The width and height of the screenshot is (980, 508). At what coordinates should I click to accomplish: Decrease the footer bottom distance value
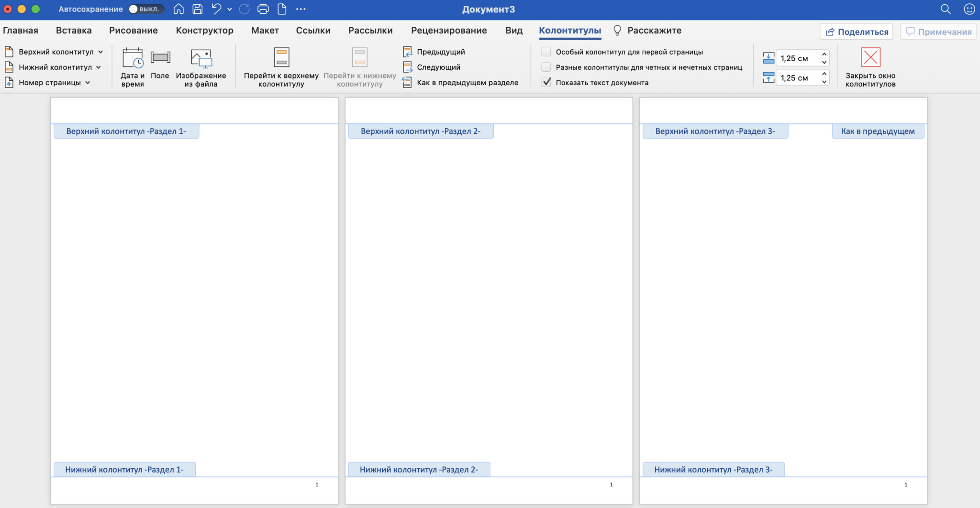tap(824, 81)
